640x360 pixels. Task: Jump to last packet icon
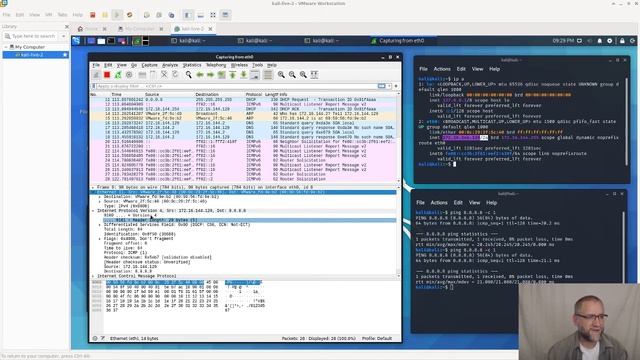click(243, 75)
